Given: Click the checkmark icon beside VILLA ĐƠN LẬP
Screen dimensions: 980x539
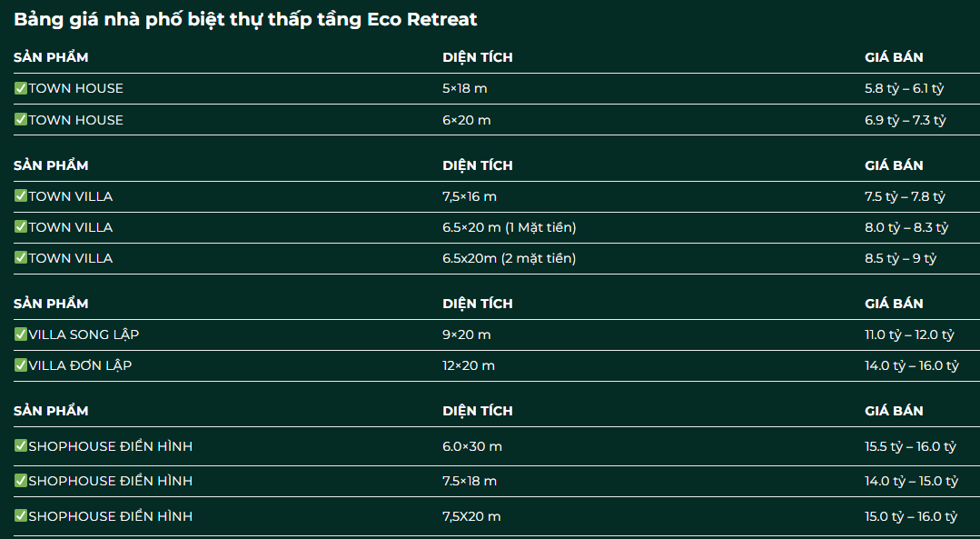Looking at the screenshot, I should click(21, 365).
